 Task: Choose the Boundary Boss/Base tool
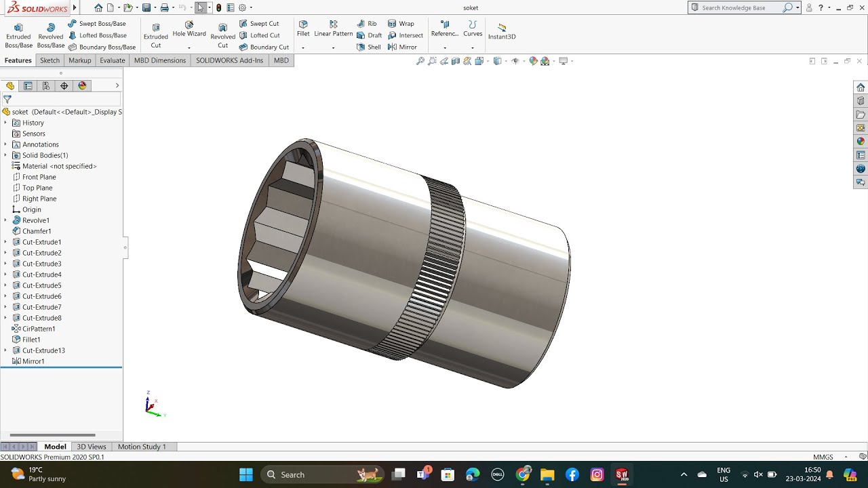click(102, 47)
